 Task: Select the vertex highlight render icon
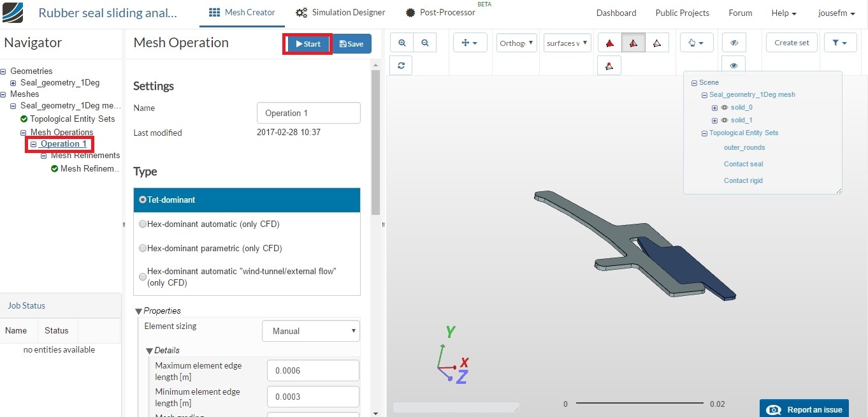coord(609,65)
